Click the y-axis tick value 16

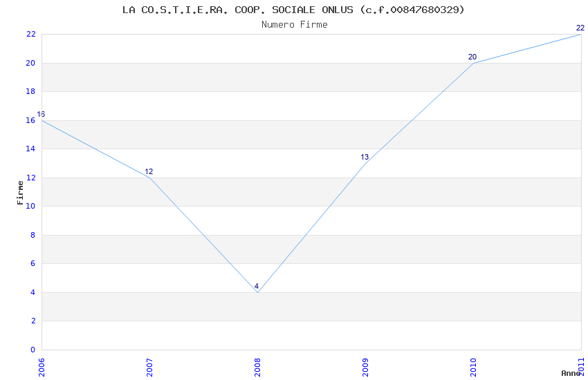pos(30,120)
